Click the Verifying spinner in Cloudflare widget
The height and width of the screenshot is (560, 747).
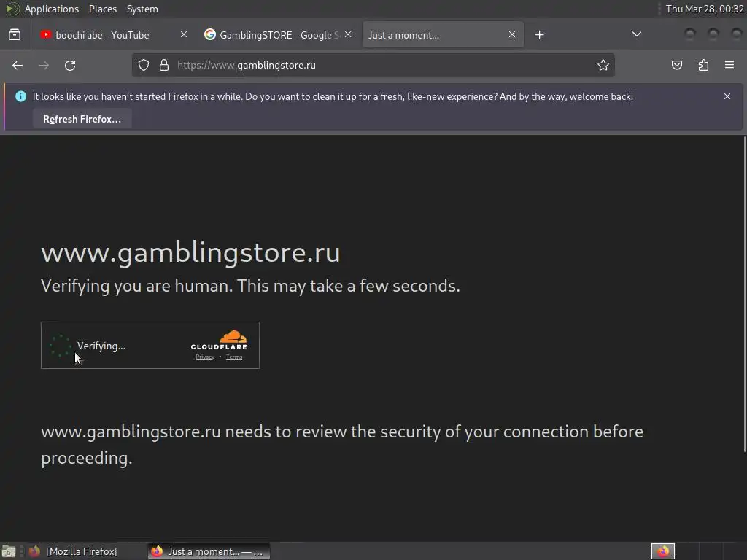click(x=61, y=346)
